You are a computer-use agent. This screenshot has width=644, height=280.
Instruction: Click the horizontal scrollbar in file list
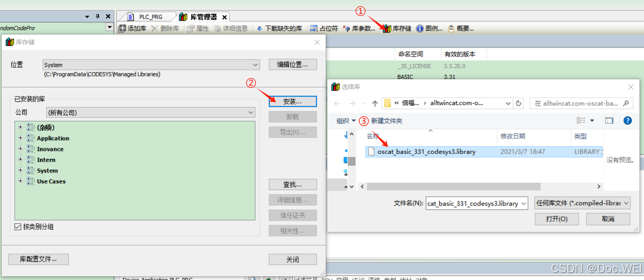453,186
